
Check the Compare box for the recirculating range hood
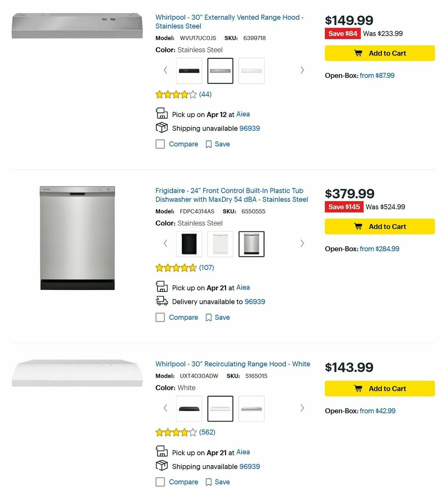(x=160, y=482)
